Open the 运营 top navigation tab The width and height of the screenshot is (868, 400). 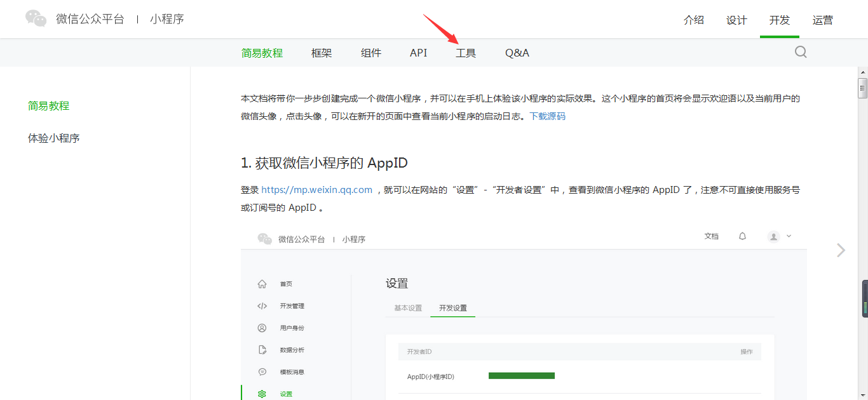click(x=822, y=20)
